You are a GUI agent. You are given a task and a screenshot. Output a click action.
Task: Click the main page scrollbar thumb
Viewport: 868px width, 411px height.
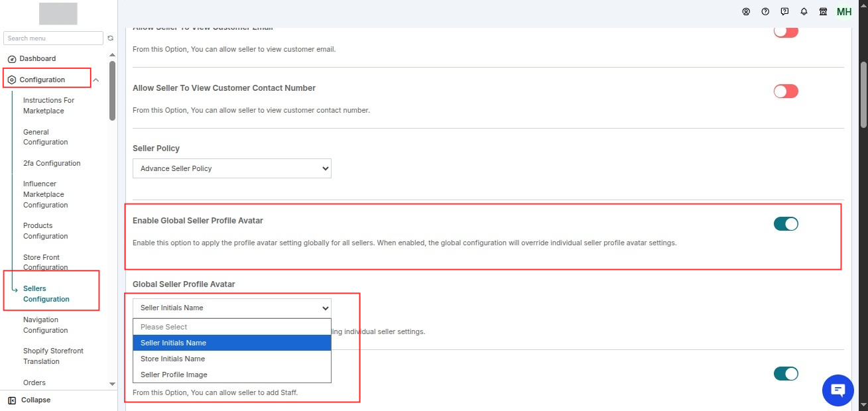863,94
